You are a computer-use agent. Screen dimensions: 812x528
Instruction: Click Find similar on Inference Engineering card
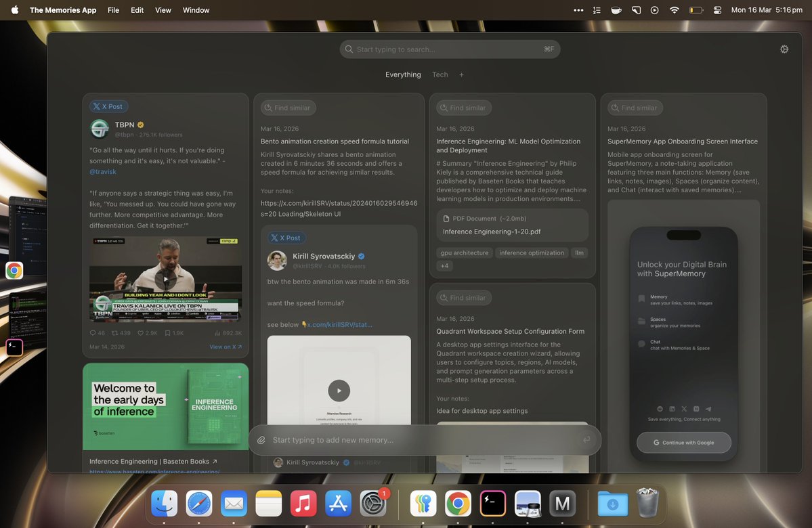click(463, 108)
